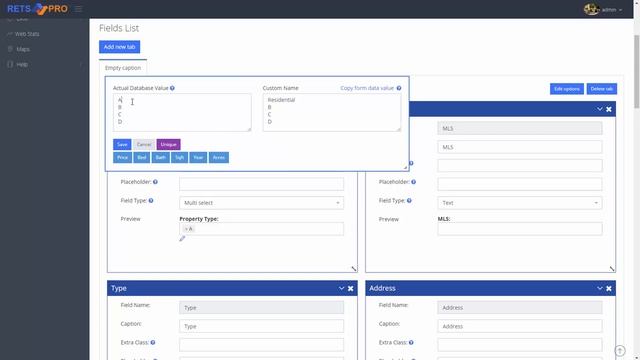Click Field Name input in the Type panel
This screenshot has width=640, height=360.
[x=261, y=307]
